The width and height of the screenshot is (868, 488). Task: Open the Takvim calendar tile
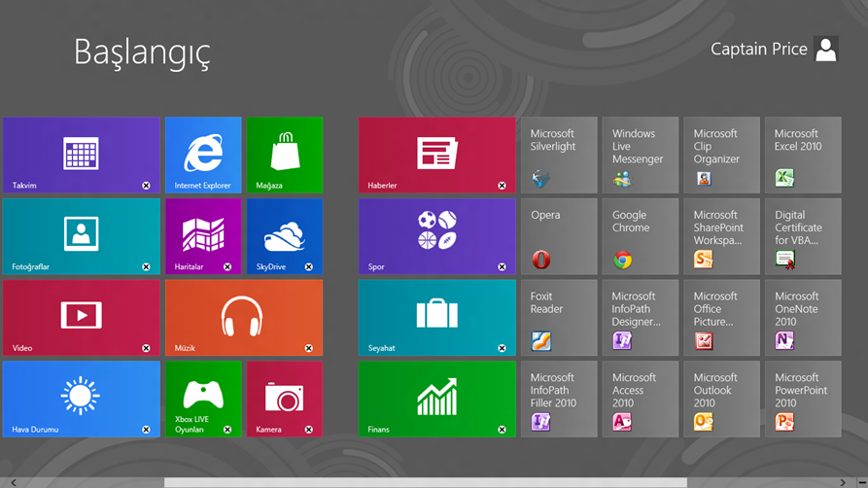(x=82, y=156)
